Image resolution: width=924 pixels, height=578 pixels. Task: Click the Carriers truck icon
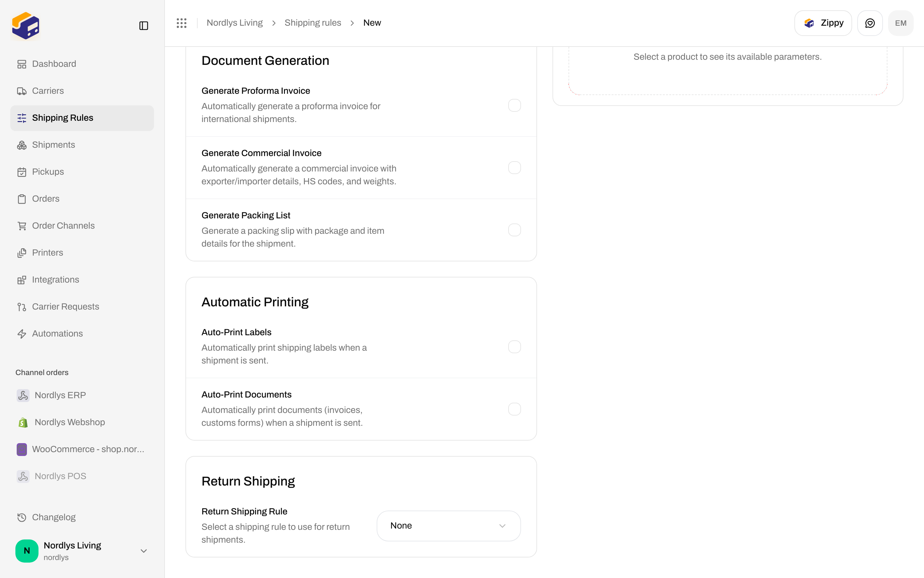tap(22, 91)
